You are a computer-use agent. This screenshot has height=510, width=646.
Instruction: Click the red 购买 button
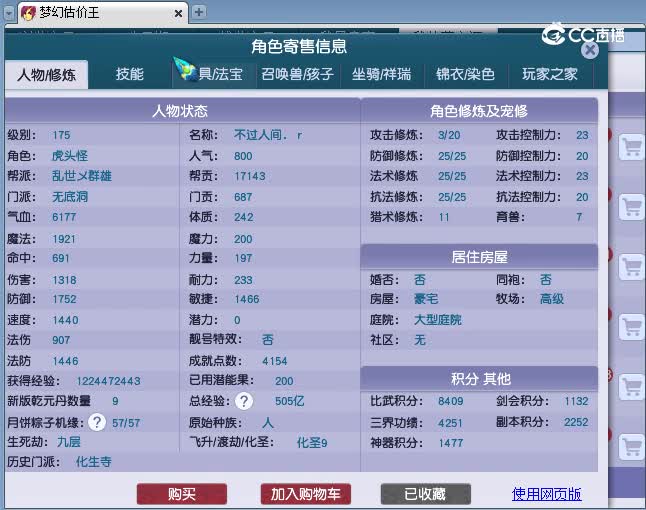tap(182, 494)
